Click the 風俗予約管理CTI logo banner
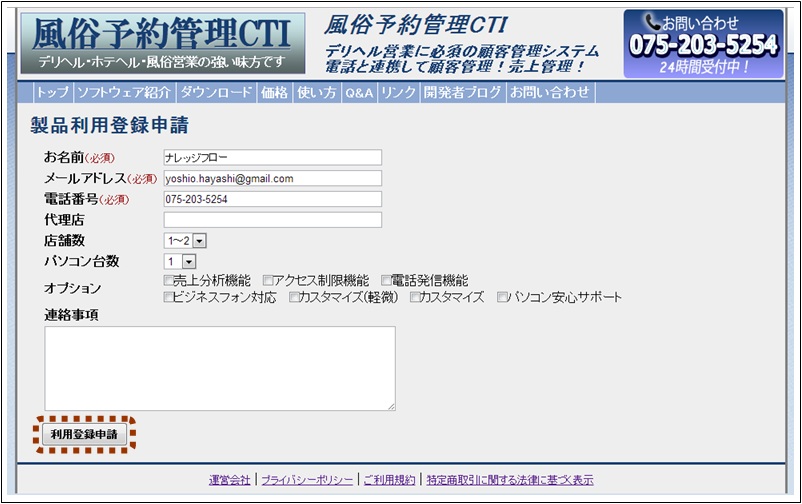The width and height of the screenshot is (802, 504). 161,44
